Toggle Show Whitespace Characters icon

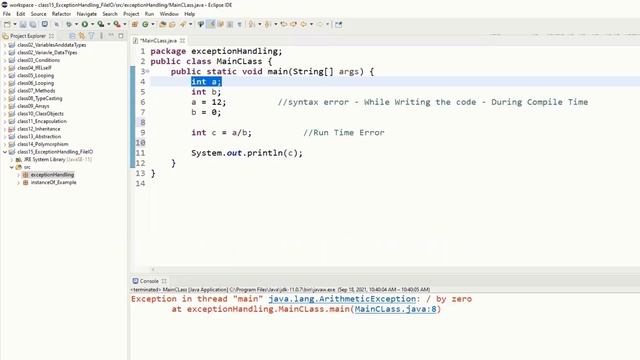click(x=239, y=24)
